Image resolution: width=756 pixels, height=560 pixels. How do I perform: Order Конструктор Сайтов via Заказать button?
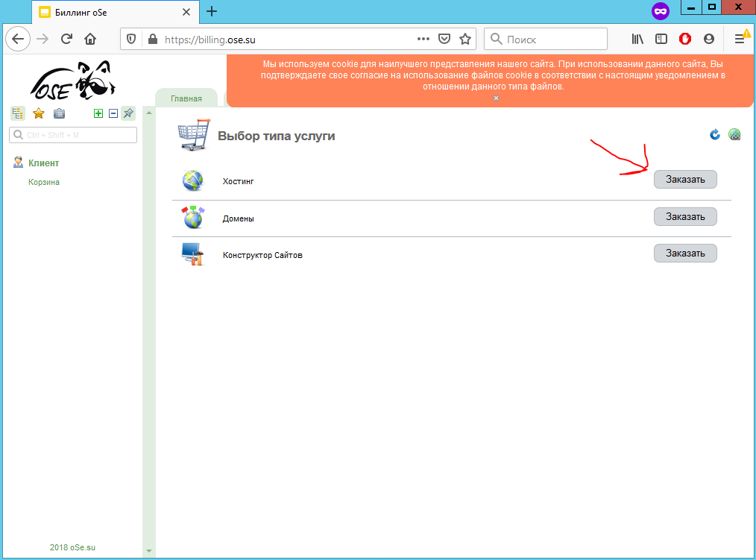pos(685,254)
